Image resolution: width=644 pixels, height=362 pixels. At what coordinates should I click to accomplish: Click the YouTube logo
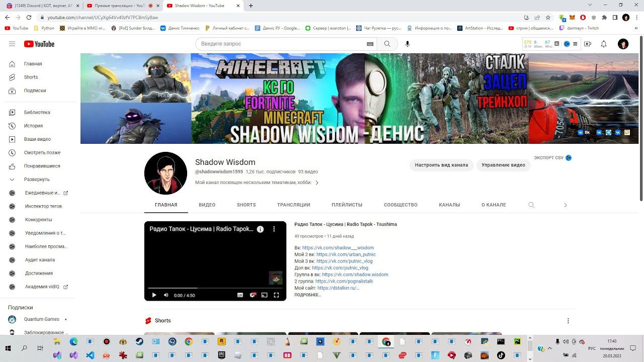coord(39,44)
